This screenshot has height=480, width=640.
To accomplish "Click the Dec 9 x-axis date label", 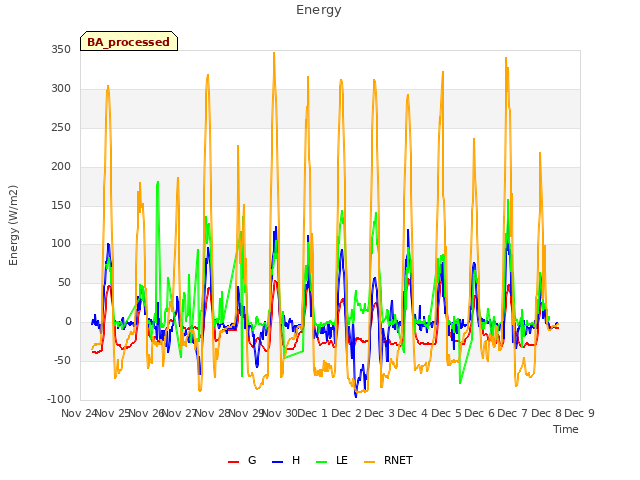I will (579, 413).
